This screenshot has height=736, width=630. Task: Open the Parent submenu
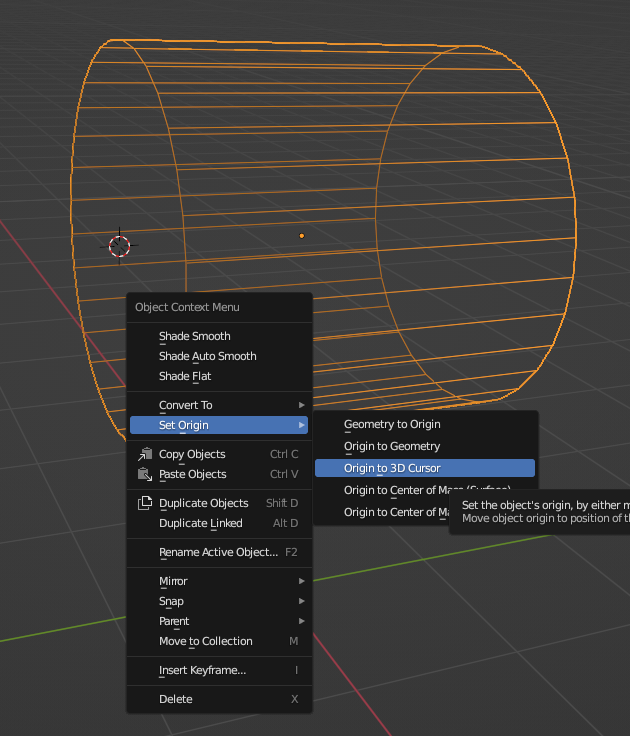(219, 621)
